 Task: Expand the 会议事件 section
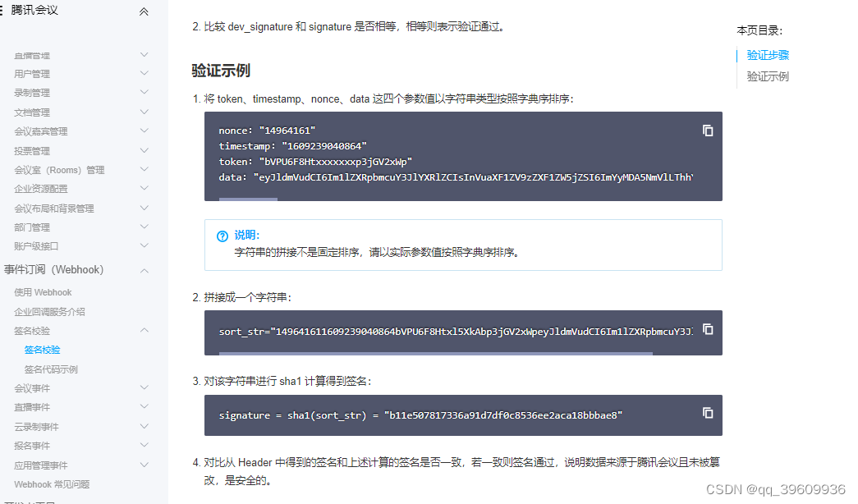[x=144, y=387]
